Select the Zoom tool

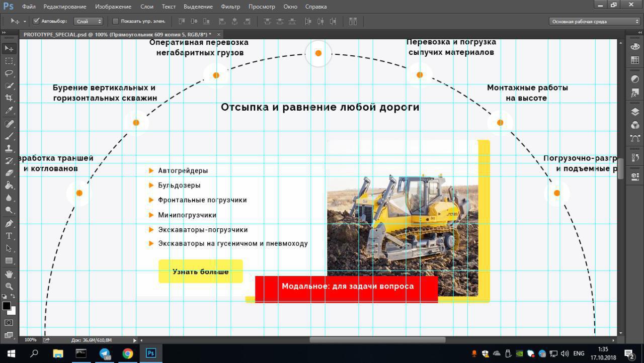coord(9,286)
